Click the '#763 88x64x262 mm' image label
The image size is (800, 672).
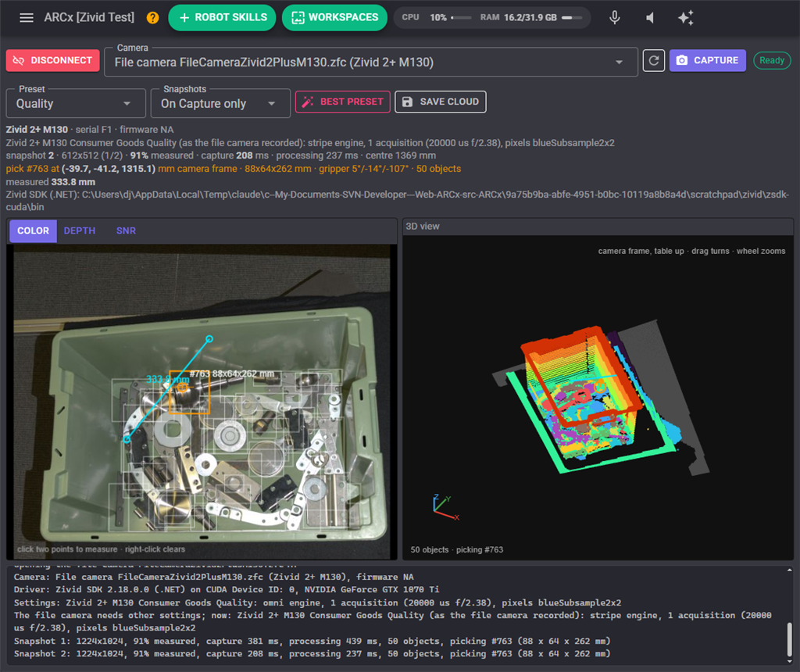pyautogui.click(x=232, y=374)
